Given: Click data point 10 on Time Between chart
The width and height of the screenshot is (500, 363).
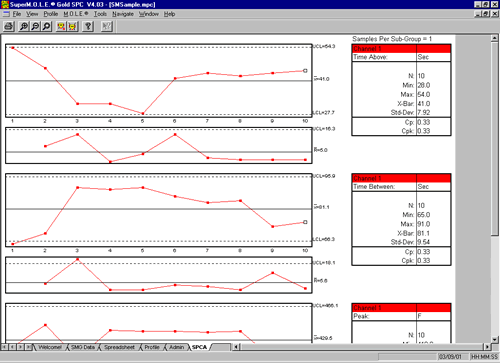Looking at the screenshot, I should click(x=305, y=222).
